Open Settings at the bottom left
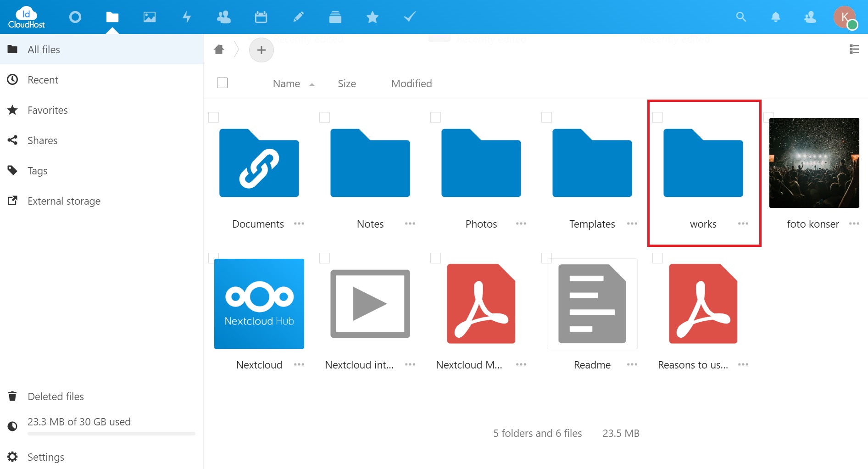Screen dimensions: 868x469 45,457
